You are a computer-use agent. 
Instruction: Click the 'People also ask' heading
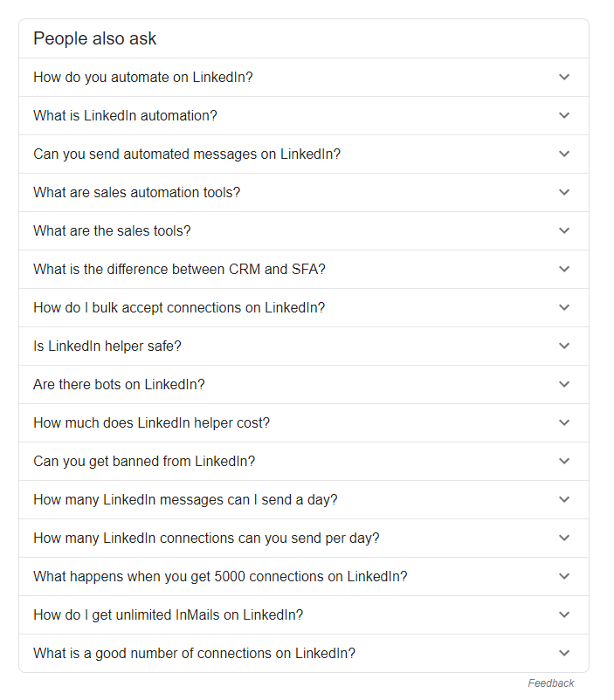click(x=94, y=38)
